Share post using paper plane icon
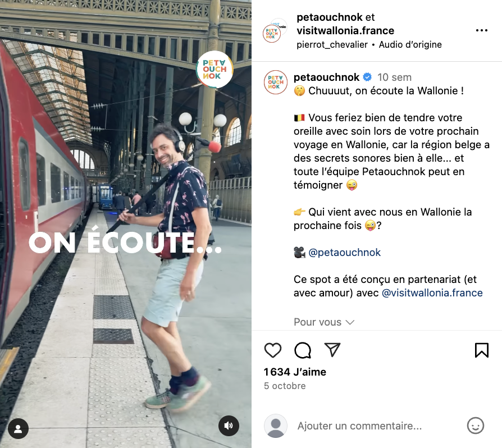 coord(332,350)
